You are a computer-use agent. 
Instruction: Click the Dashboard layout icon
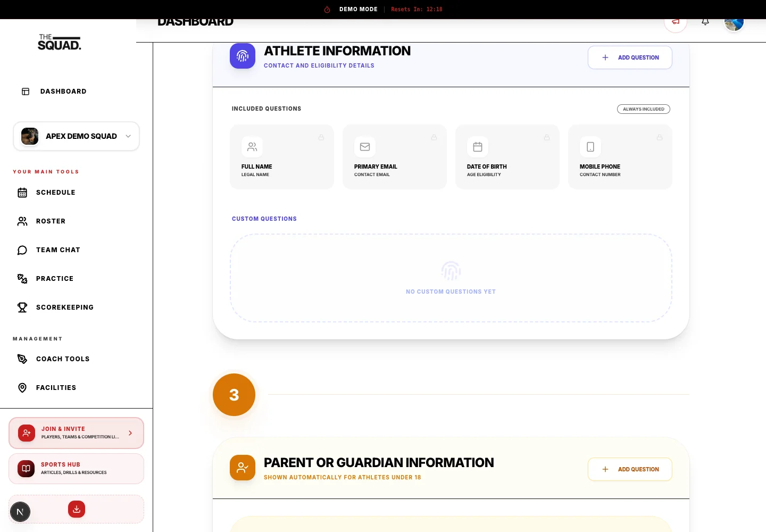26,92
